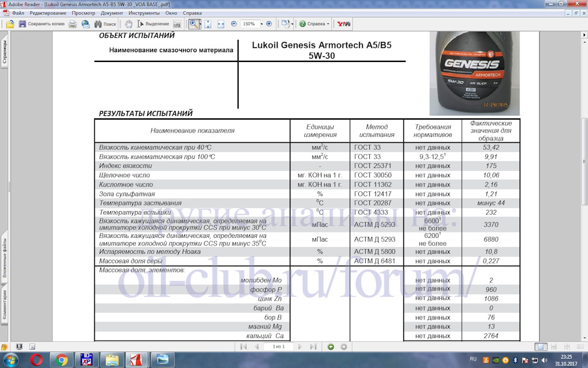Print the document with the printer icon

coord(73,24)
